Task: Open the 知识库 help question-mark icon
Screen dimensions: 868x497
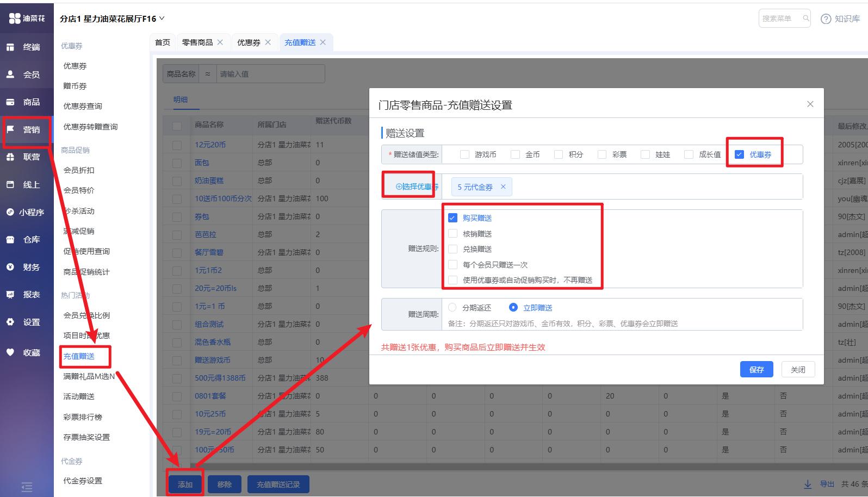Action: (x=826, y=18)
